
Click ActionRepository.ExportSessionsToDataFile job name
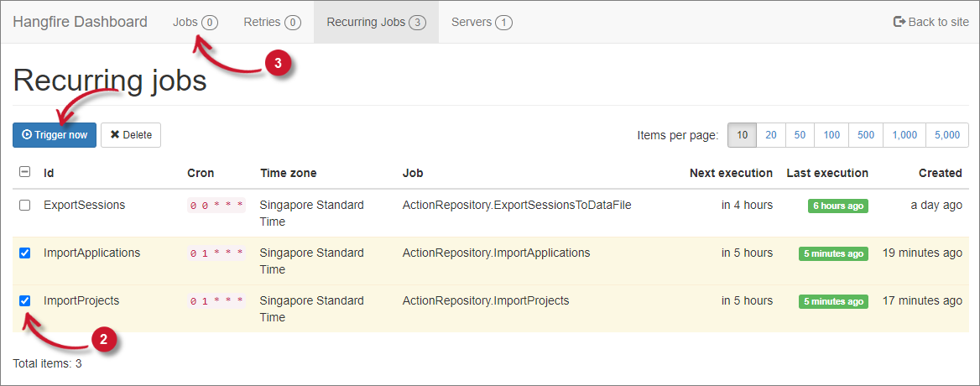(517, 205)
